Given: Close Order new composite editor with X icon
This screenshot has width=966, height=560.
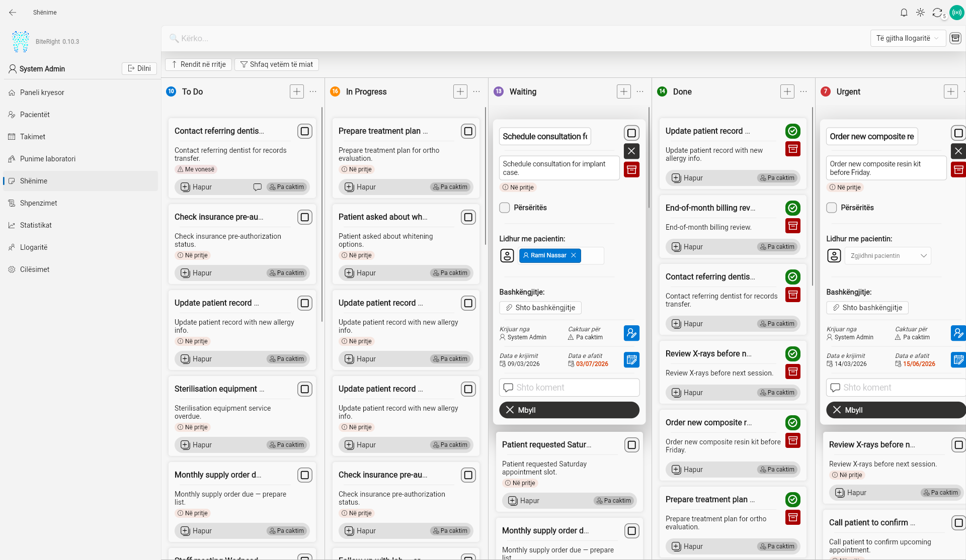Looking at the screenshot, I should pyautogui.click(x=958, y=151).
